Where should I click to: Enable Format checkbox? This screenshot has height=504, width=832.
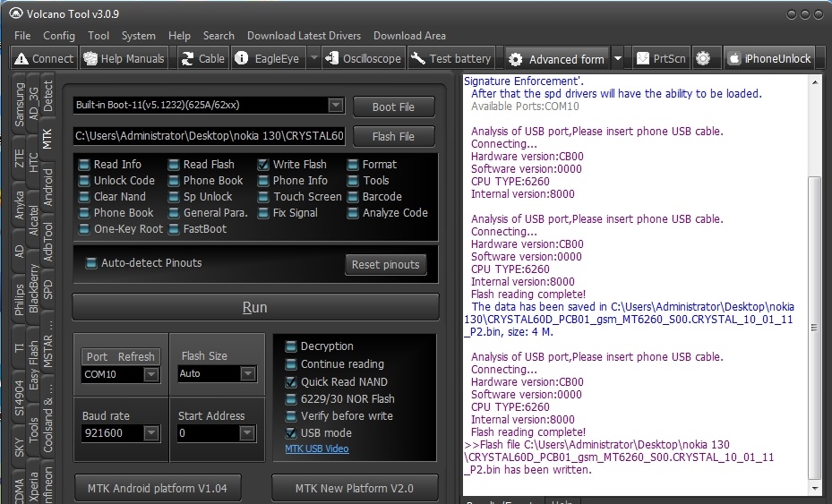353,165
